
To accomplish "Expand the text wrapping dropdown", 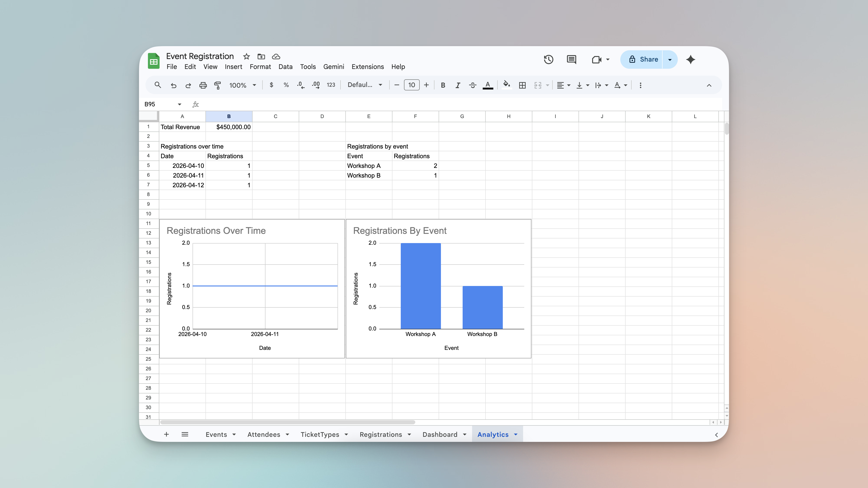I will pos(606,86).
